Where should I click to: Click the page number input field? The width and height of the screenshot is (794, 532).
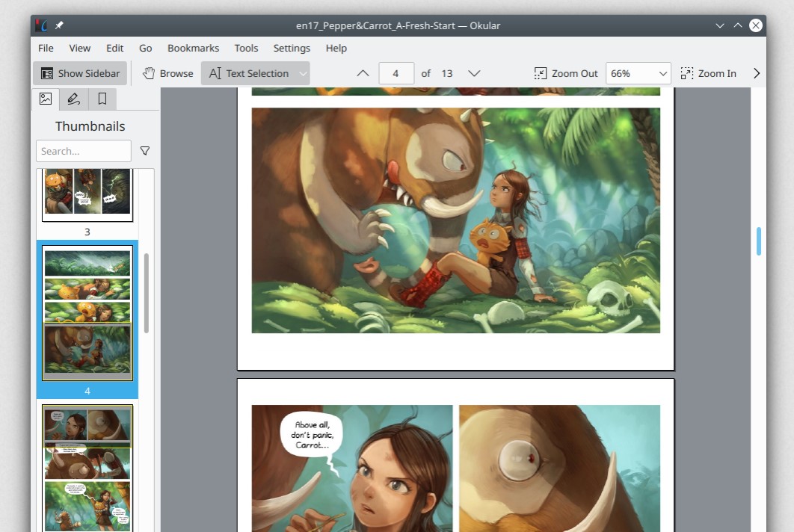[x=396, y=73]
